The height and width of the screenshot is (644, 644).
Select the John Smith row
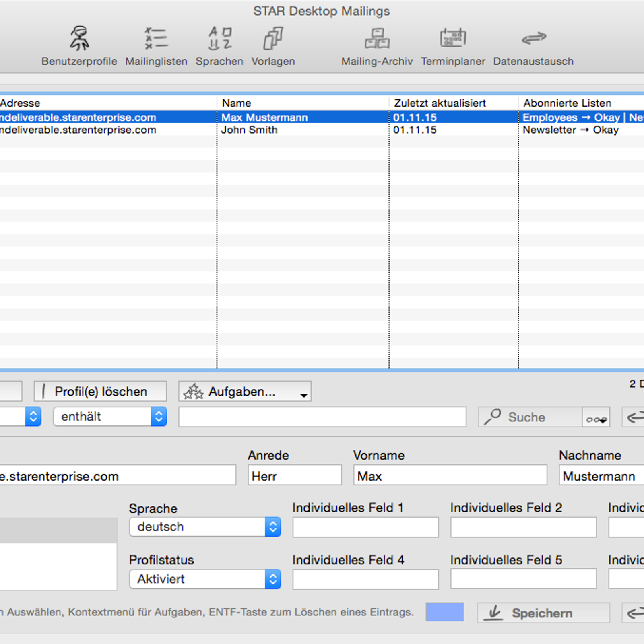coord(322,130)
